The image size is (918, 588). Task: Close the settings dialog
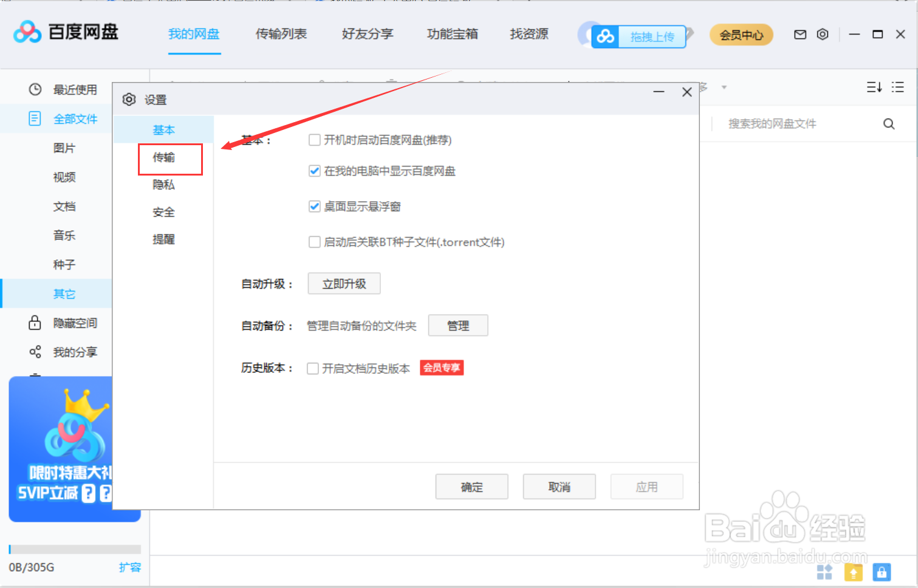click(687, 92)
